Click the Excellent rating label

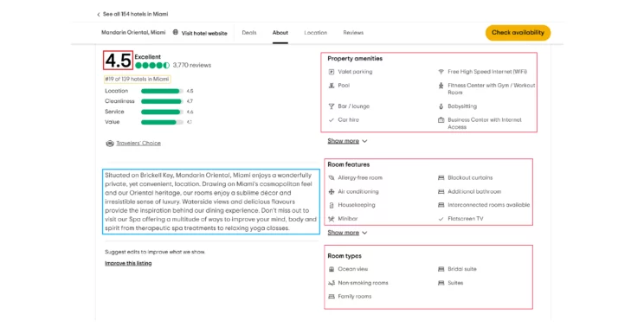click(148, 57)
